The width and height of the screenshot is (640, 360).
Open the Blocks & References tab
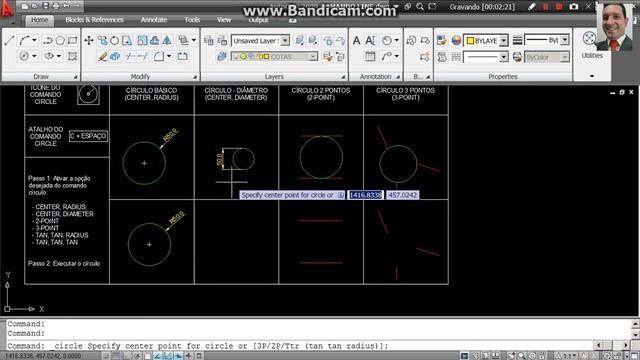pyautogui.click(x=94, y=20)
